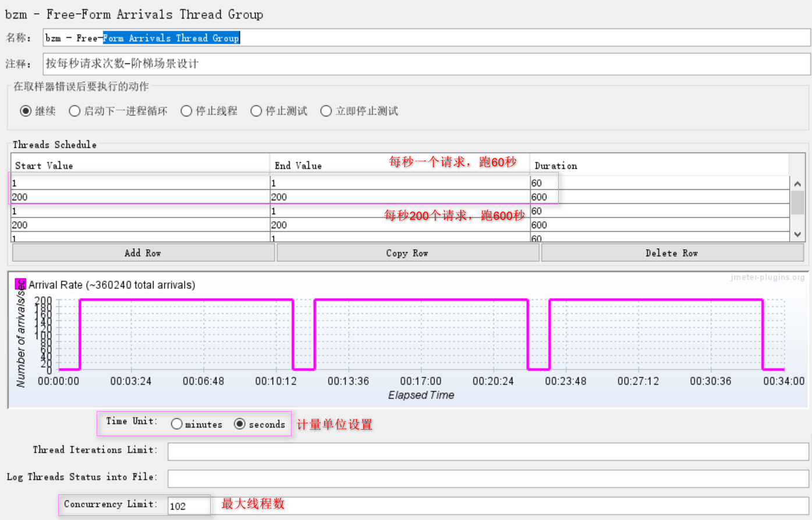Select Start Value 200 in fourth schedule row

coord(140,225)
